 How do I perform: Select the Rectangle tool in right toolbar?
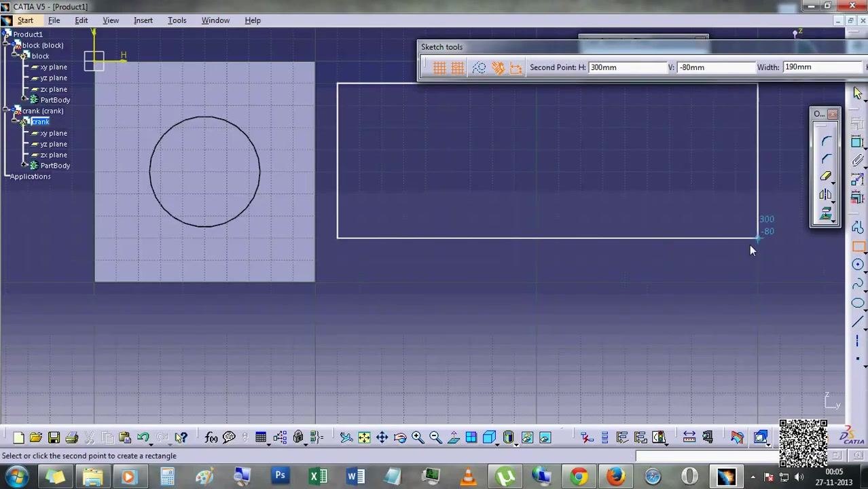(858, 247)
